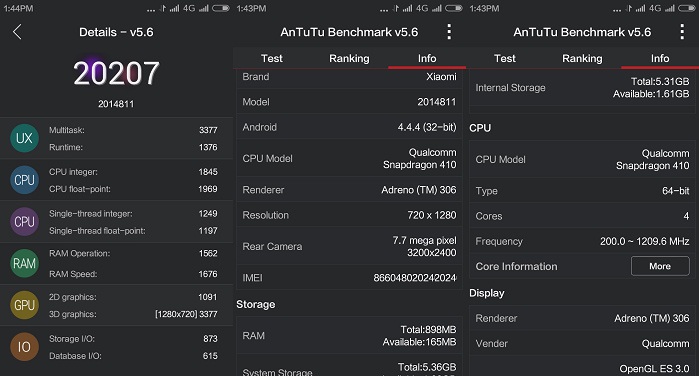Viewport: 699px width, 376px height.
Task: Open the Info tab in middle screen
Action: [427, 58]
